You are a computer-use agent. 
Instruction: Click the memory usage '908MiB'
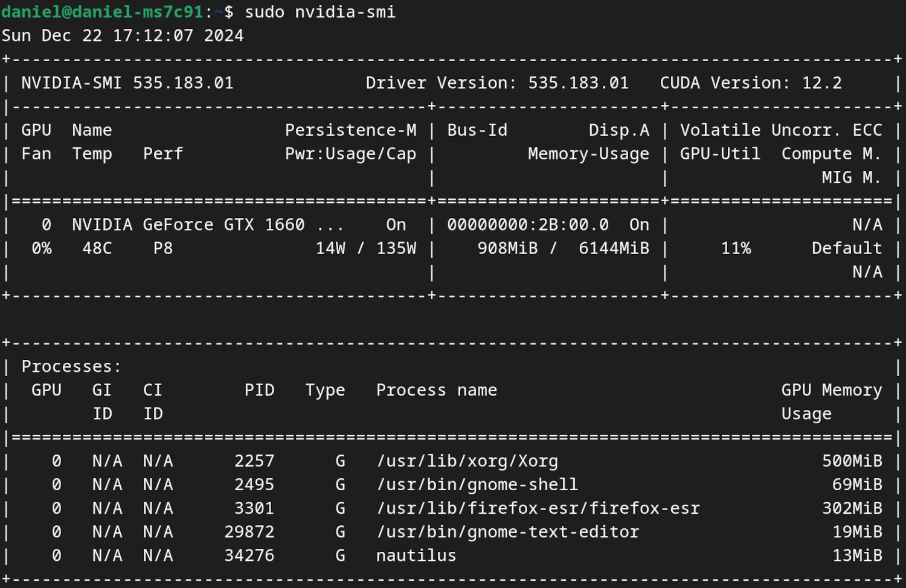507,248
